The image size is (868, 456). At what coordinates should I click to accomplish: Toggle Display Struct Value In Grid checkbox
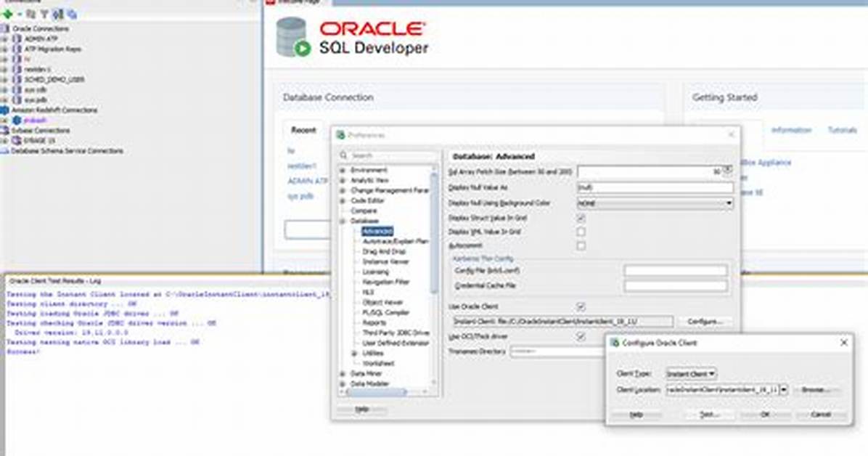point(581,219)
